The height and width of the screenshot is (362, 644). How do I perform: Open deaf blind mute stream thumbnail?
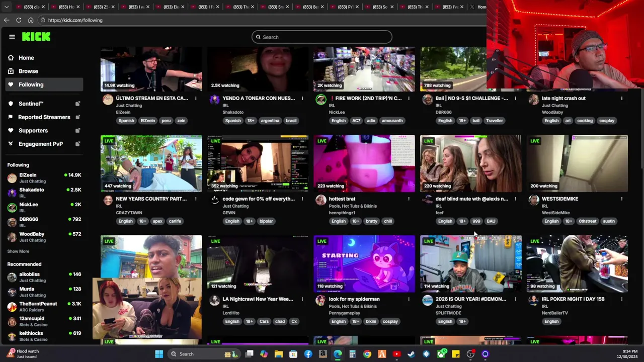click(471, 163)
